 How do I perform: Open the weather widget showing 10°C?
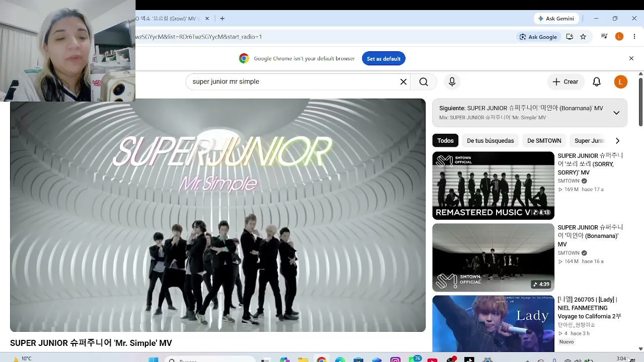click(x=23, y=359)
